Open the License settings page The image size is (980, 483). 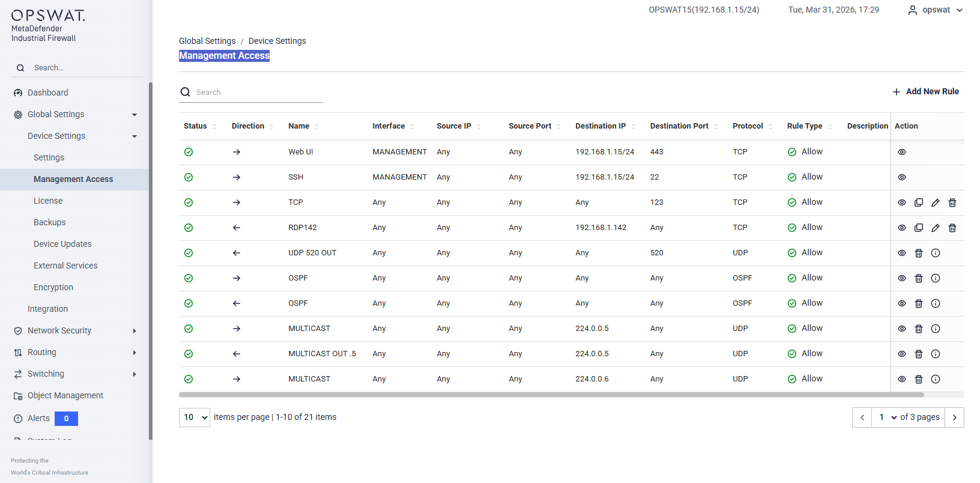48,201
